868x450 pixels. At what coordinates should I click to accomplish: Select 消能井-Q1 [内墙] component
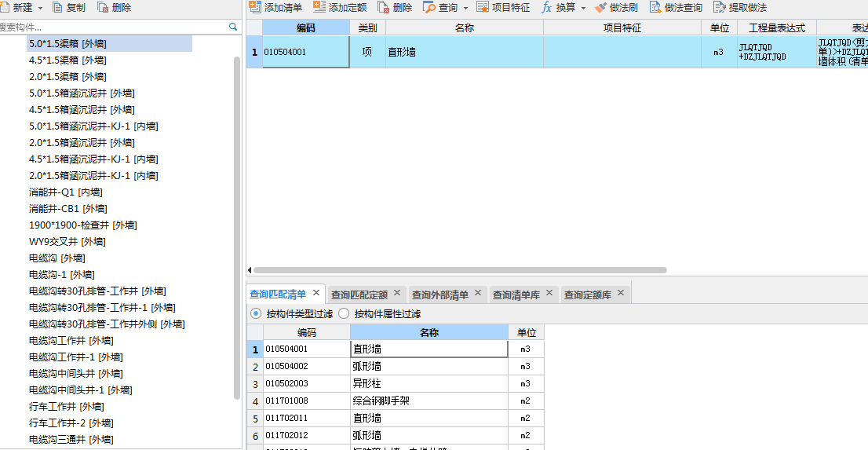[66, 192]
